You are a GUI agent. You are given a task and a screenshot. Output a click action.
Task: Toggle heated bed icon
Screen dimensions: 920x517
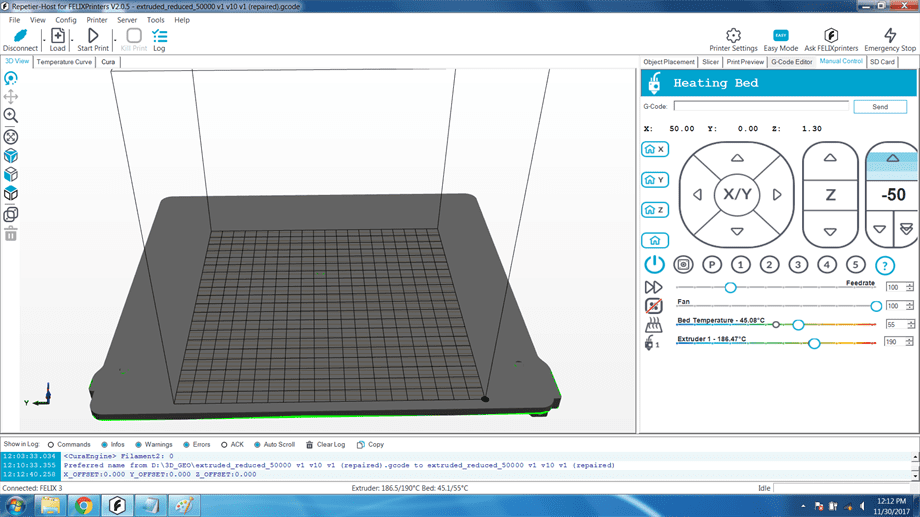654,325
